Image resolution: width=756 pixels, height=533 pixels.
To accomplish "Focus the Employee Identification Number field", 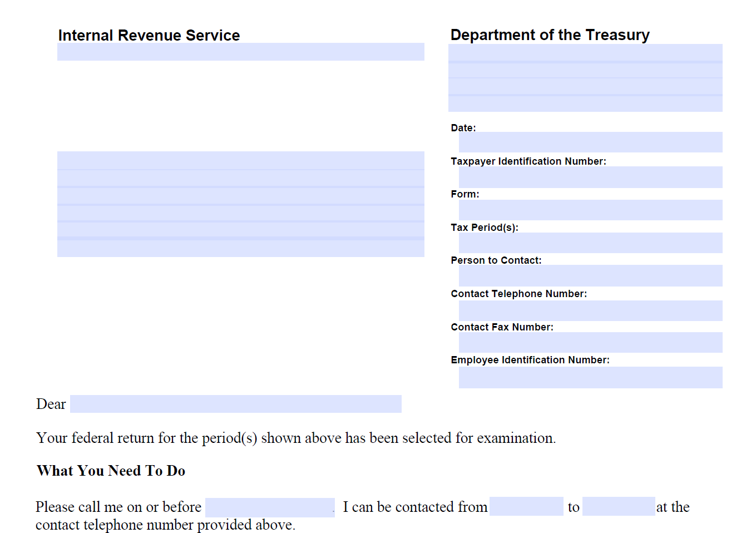I will pyautogui.click(x=590, y=377).
